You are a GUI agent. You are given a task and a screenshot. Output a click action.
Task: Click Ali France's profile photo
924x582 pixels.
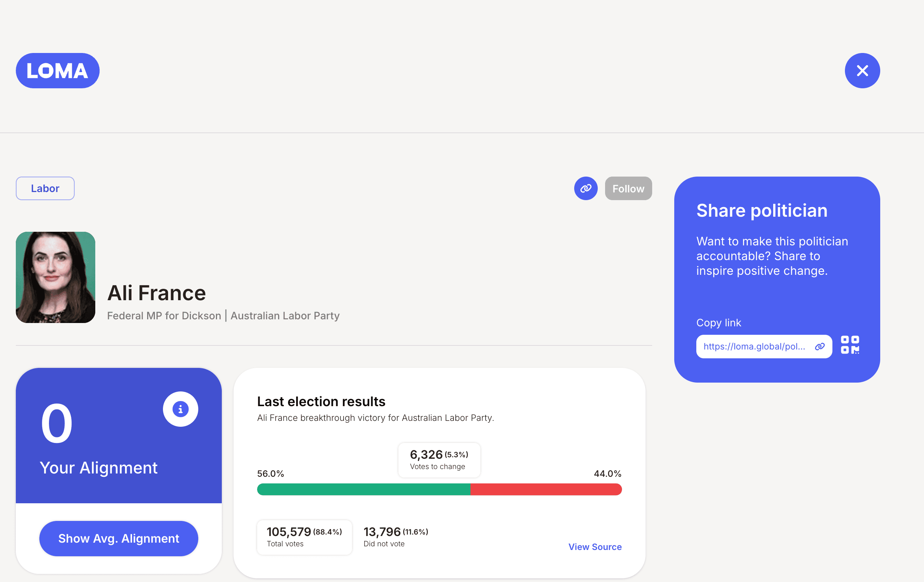point(56,277)
